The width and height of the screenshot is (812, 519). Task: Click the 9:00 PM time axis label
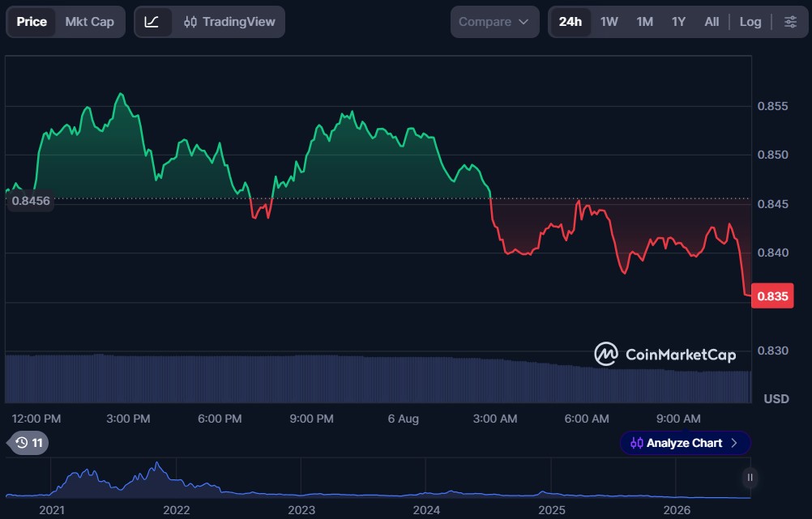click(311, 419)
